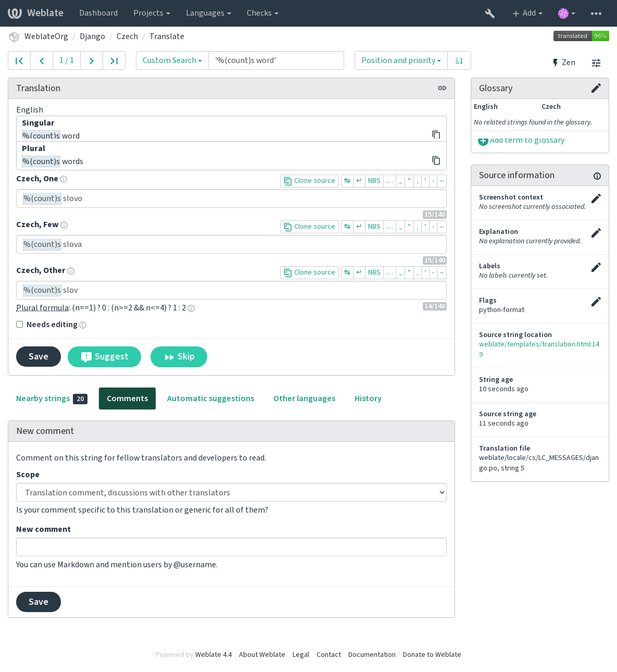The image size is (617, 672).
Task: Open the Projects menu
Action: [x=152, y=13]
